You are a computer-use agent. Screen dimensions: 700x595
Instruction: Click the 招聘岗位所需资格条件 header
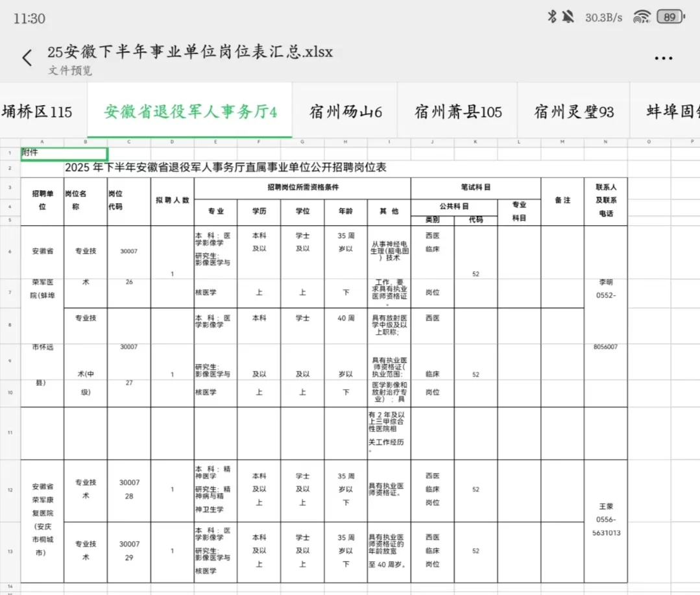pos(303,188)
